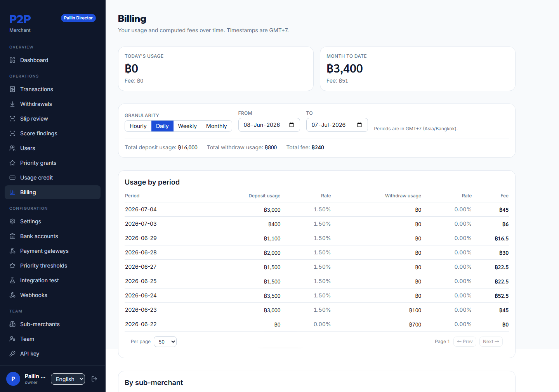This screenshot has width=559, height=392.
Task: Open the From date calendar picker icon
Action: (292, 125)
